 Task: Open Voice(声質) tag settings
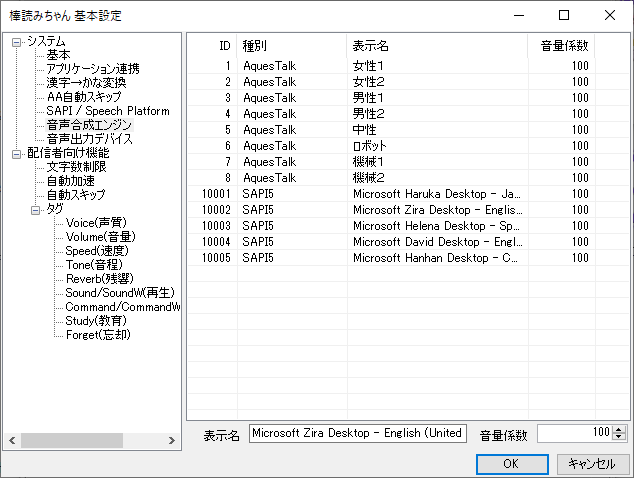[x=96, y=223]
